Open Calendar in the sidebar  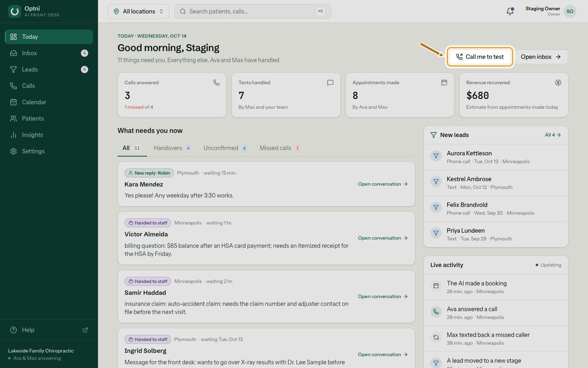click(x=49, y=102)
